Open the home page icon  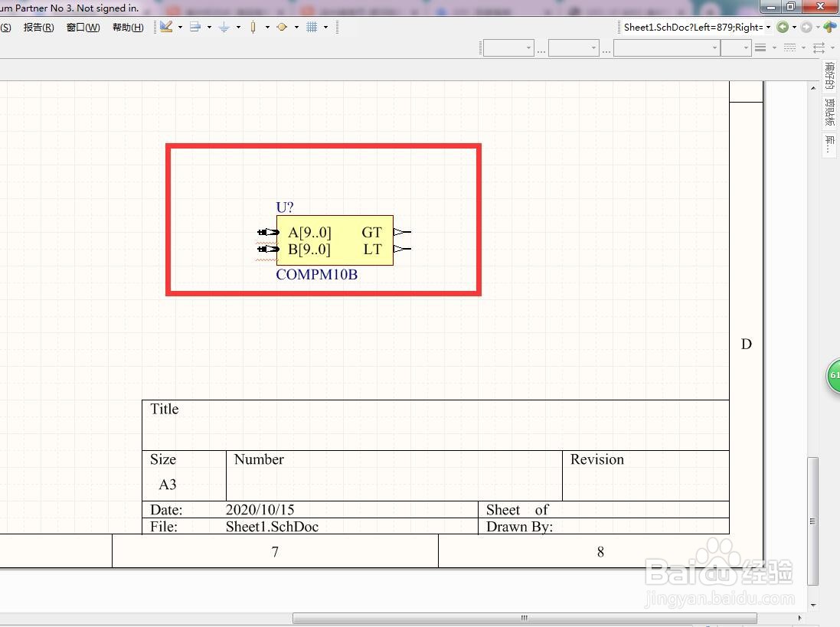coord(830,28)
